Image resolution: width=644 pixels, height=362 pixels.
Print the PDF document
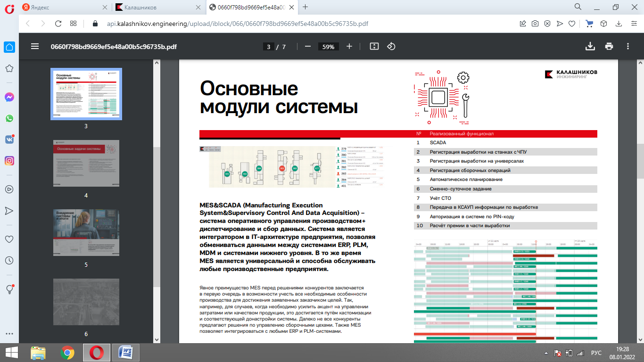pyautogui.click(x=609, y=46)
